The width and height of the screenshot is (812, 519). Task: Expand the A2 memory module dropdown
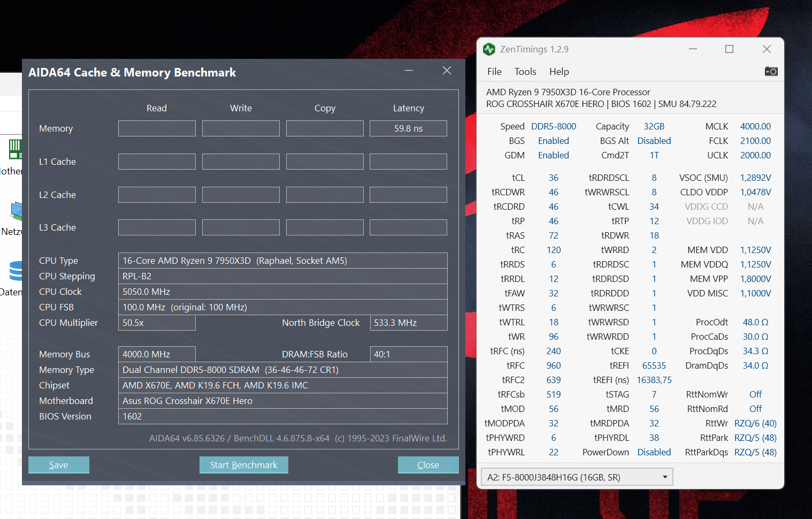coord(577,477)
